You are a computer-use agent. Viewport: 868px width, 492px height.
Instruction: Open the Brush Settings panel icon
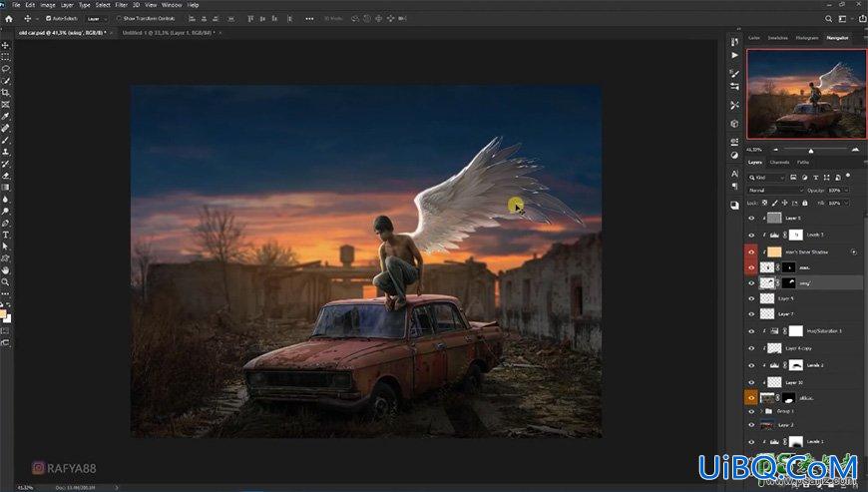click(x=734, y=74)
